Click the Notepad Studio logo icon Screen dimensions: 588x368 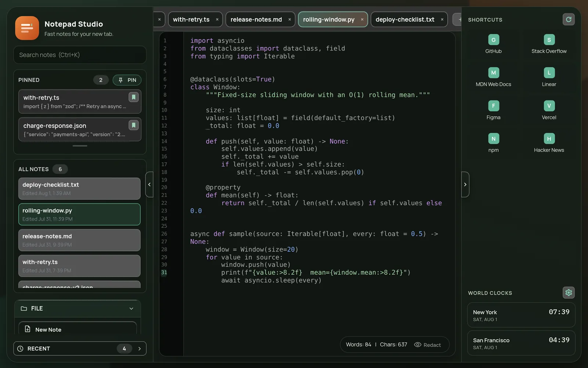click(x=27, y=28)
